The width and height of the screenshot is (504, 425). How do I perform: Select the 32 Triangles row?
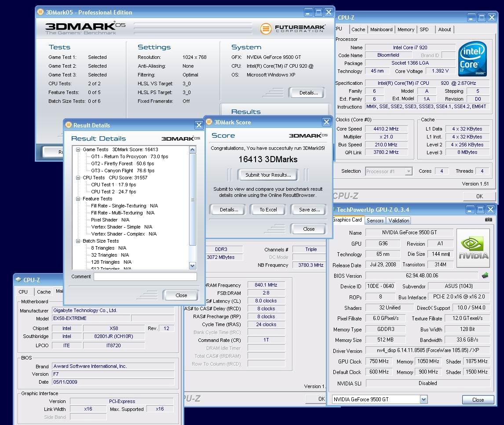click(110, 255)
